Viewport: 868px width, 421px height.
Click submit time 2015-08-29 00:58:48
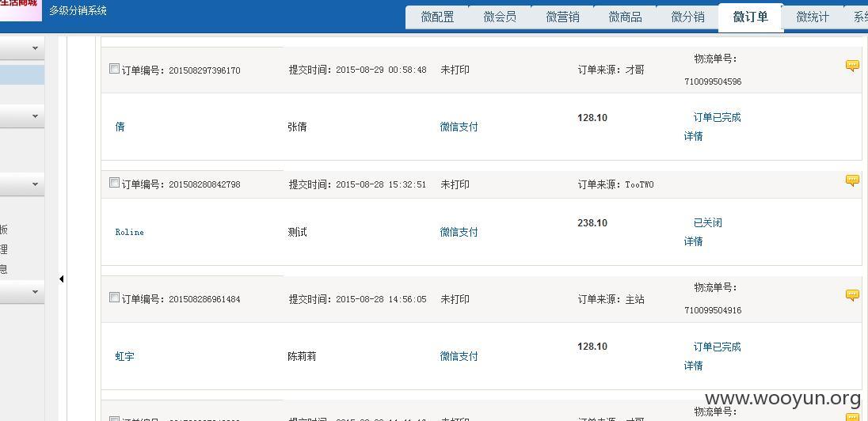[381, 70]
